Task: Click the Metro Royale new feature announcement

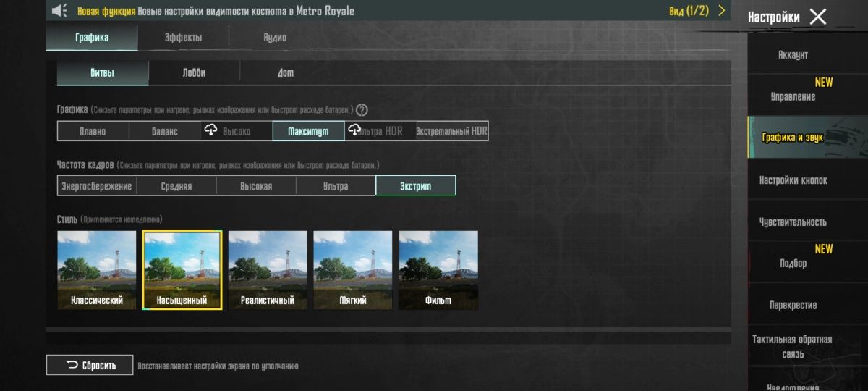Action: click(x=216, y=11)
